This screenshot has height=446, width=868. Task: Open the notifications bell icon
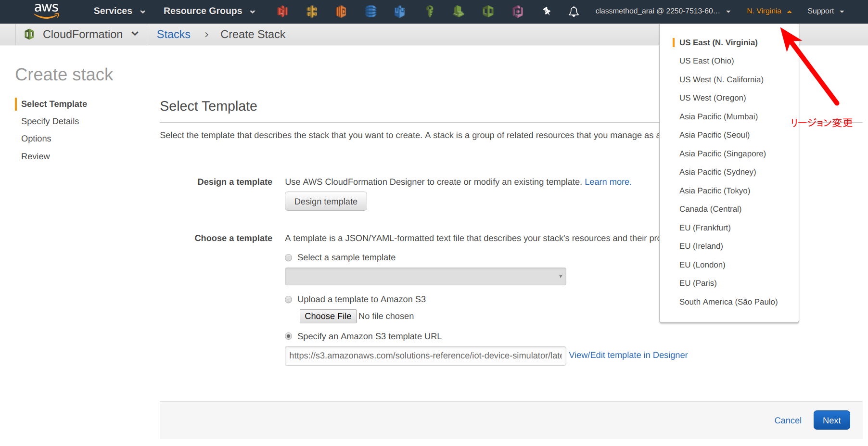pyautogui.click(x=574, y=11)
